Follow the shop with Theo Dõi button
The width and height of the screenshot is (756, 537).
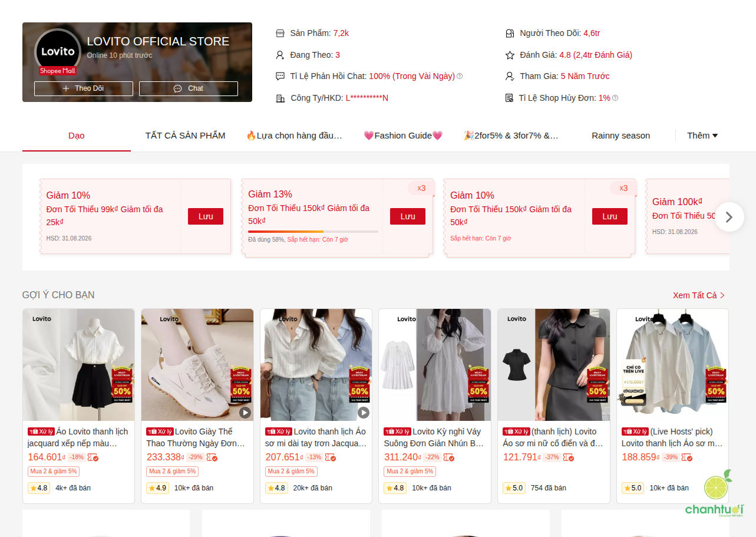point(84,88)
